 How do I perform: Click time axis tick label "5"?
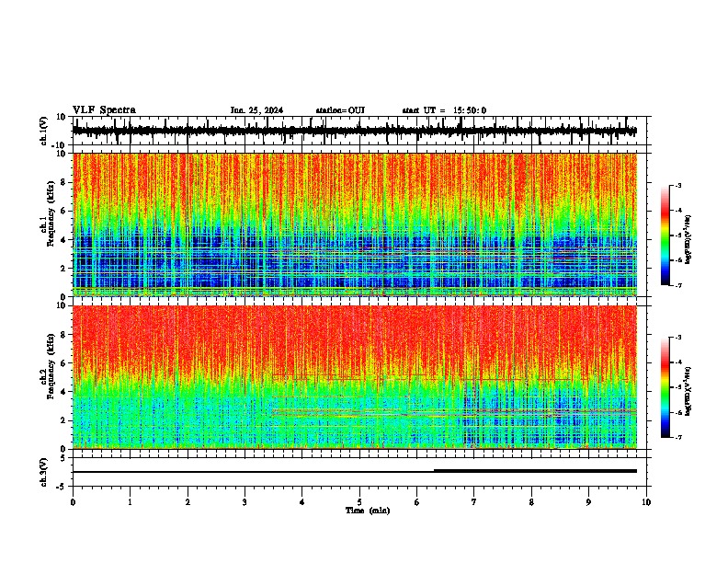[359, 502]
